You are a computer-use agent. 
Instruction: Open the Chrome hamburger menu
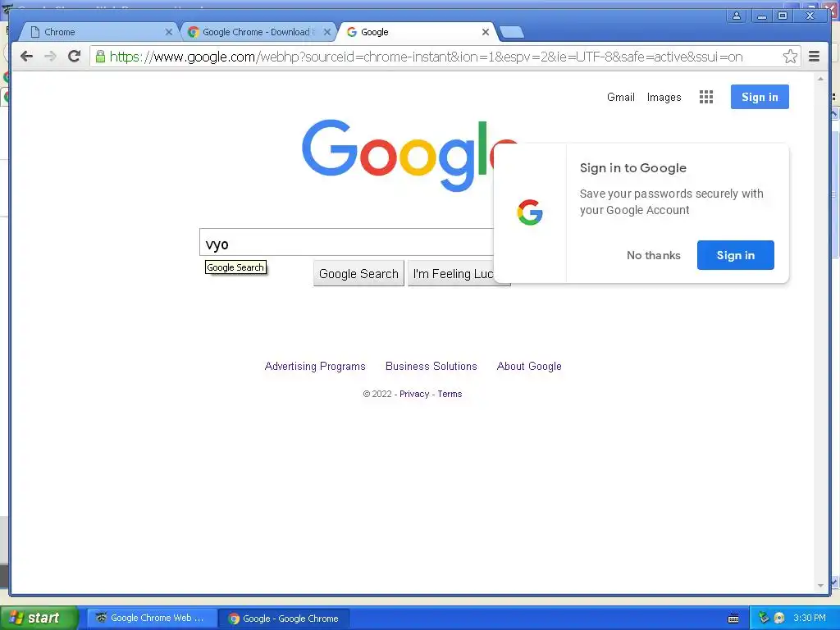pos(814,57)
